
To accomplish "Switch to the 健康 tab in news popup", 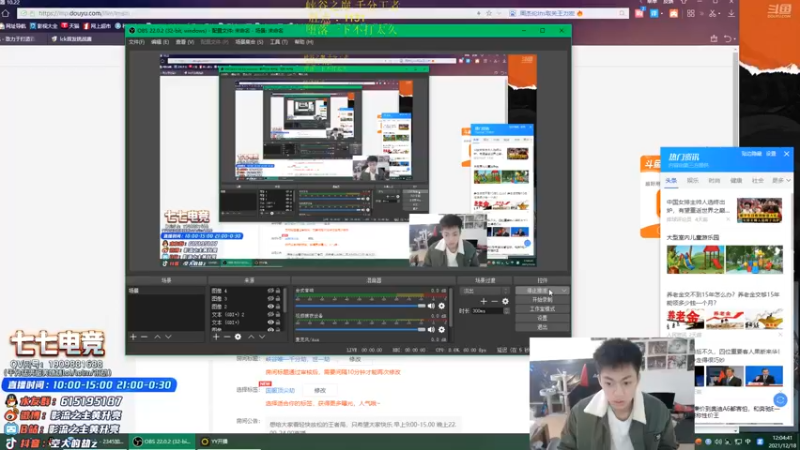I will click(736, 181).
